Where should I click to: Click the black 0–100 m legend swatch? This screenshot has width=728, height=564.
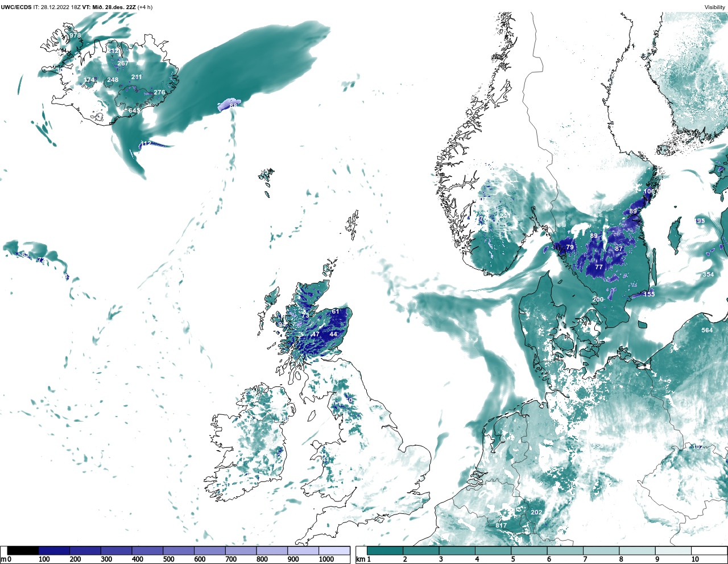tap(23, 550)
